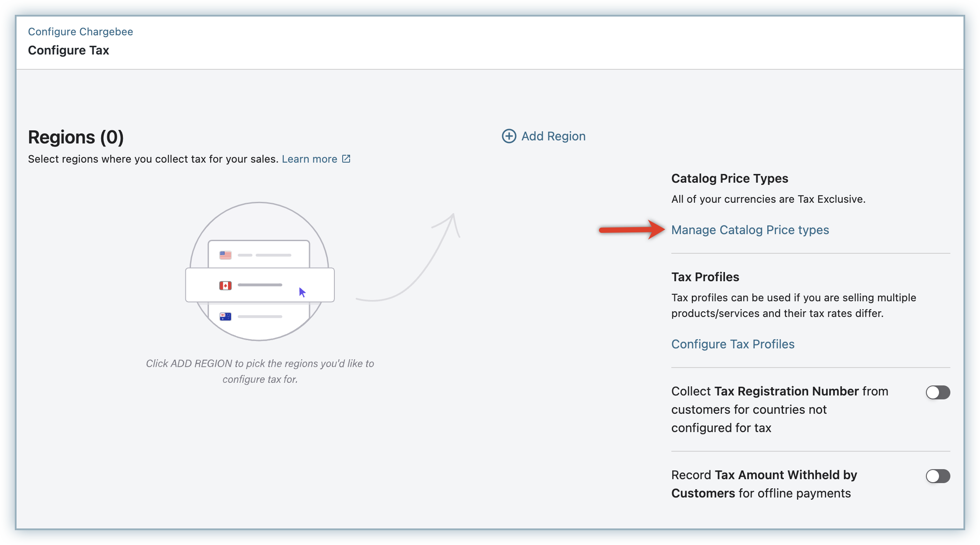
Task: Enable Collect Tax Registration Number toggle
Action: [938, 392]
